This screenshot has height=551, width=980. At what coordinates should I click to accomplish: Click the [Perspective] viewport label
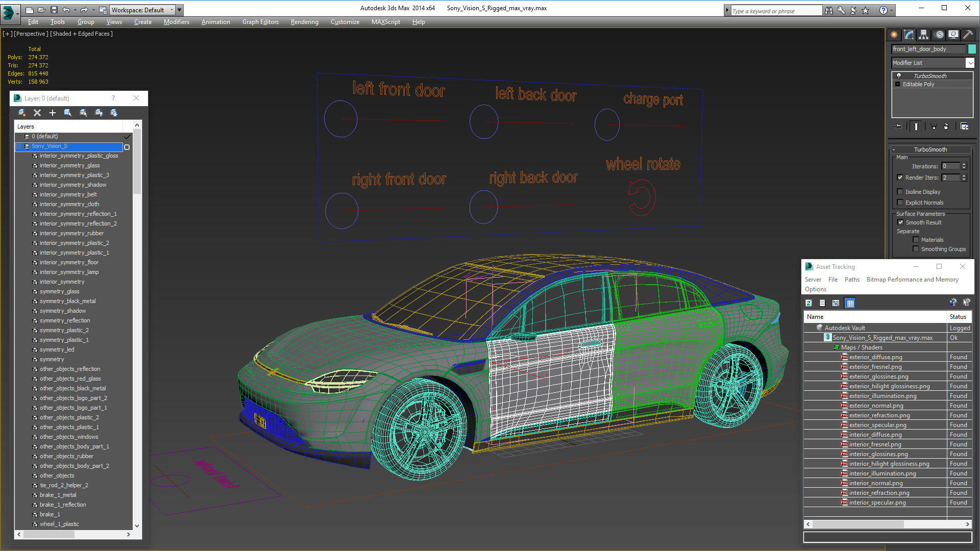pyautogui.click(x=31, y=34)
